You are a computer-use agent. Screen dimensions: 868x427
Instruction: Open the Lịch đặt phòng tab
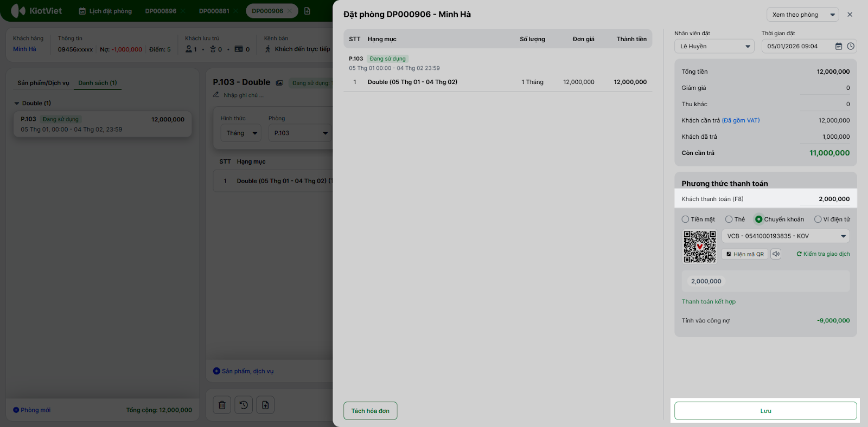pyautogui.click(x=106, y=11)
